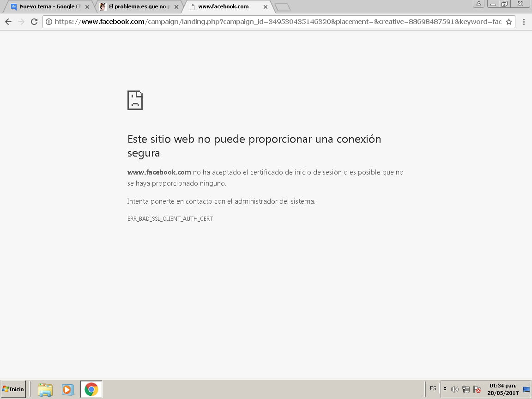
Task: View site information icon in address bar
Action: tap(49, 22)
